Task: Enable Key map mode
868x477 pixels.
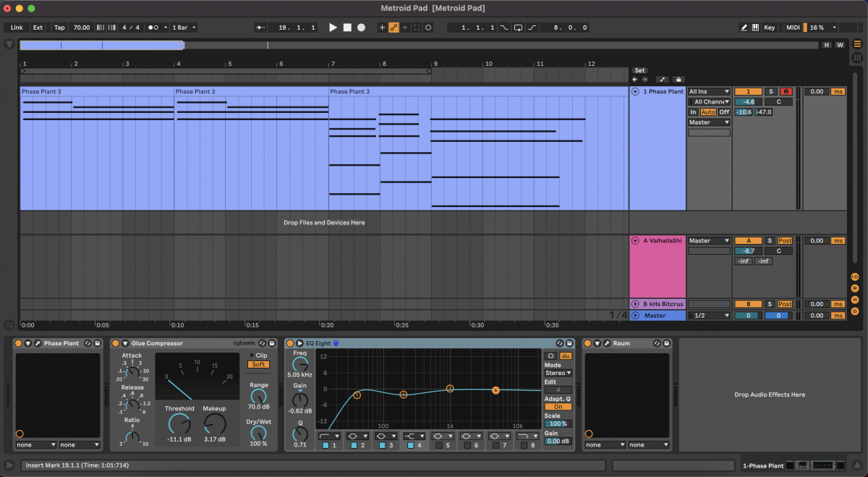Action: coord(770,28)
